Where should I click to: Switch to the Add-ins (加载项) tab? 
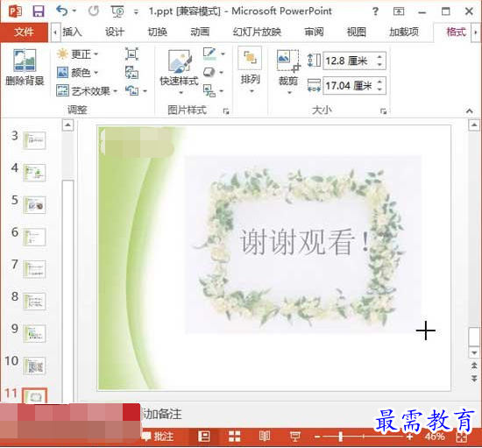[404, 32]
